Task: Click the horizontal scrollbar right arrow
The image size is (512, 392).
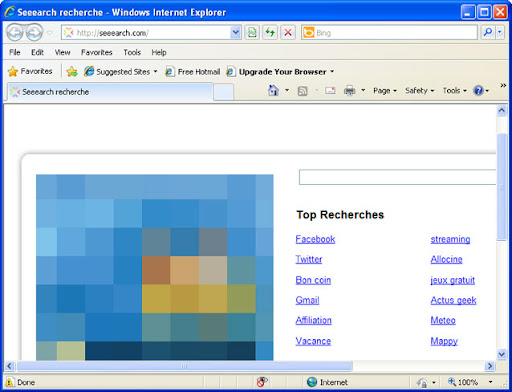Action: coord(490,366)
